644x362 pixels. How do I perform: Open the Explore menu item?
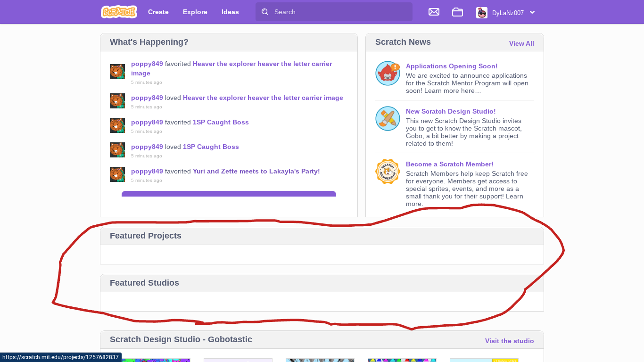point(195,12)
